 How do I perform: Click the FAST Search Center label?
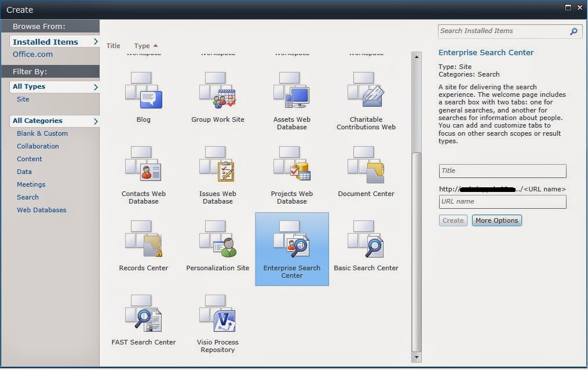click(143, 342)
